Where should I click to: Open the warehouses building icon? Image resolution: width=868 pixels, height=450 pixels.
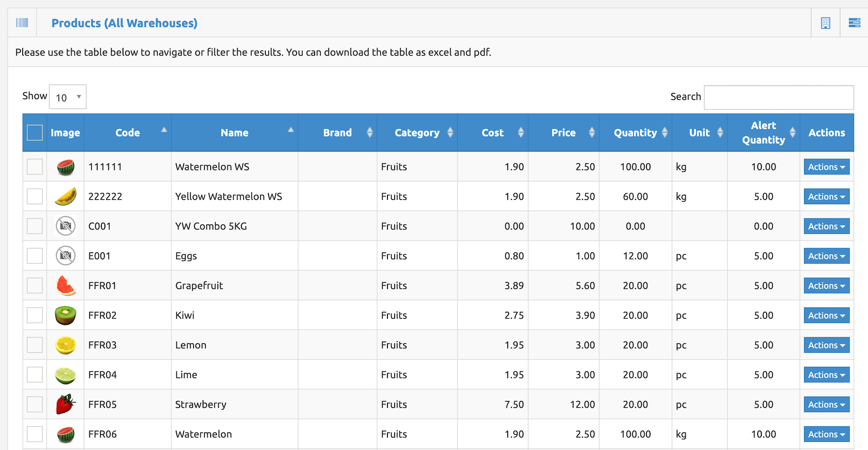[x=826, y=23]
